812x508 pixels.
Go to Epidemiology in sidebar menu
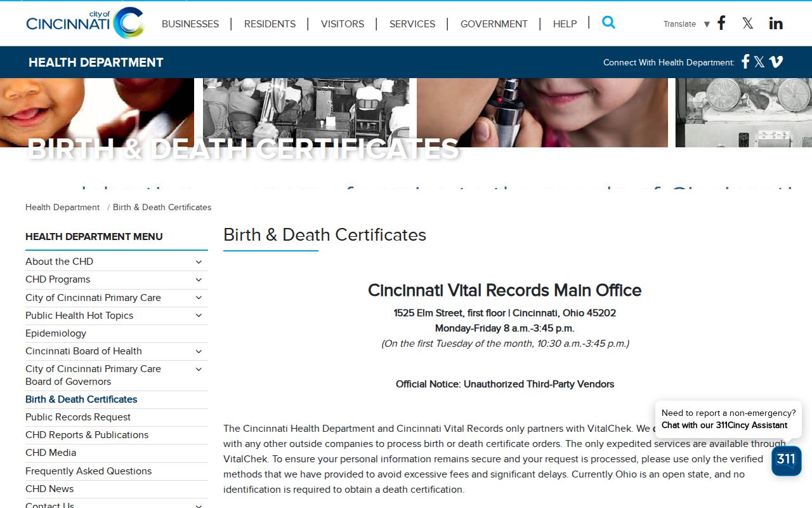(x=56, y=333)
